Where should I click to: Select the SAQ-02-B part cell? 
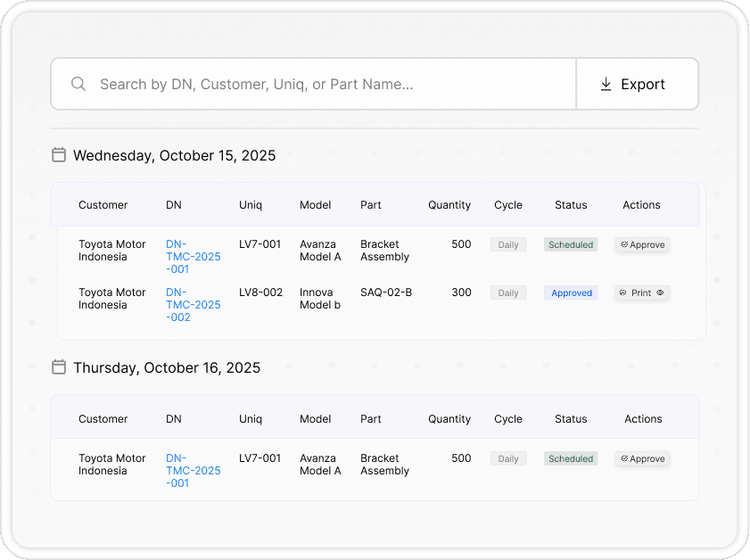(x=386, y=292)
